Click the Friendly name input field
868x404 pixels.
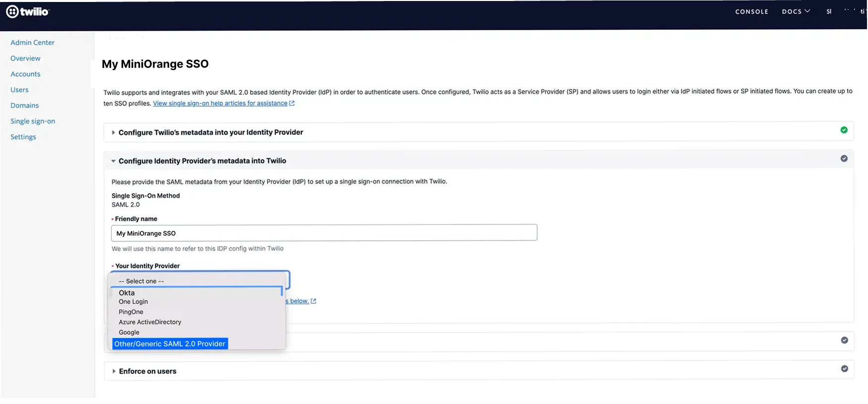coord(324,233)
